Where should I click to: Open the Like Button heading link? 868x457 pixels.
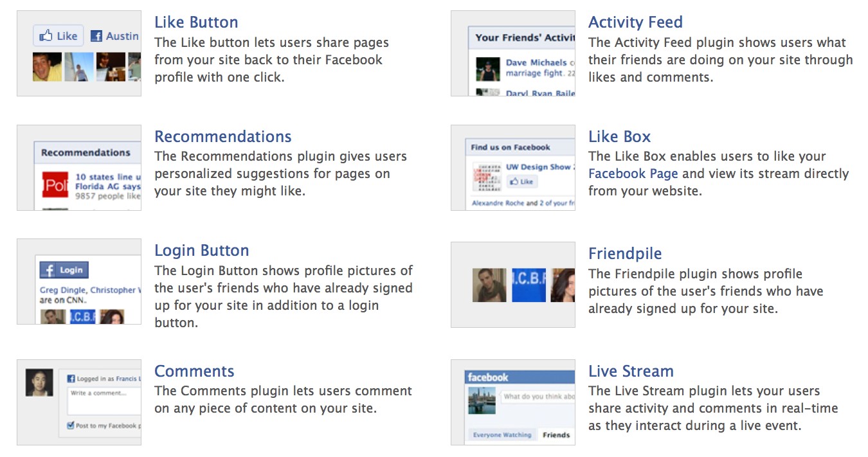196,22
